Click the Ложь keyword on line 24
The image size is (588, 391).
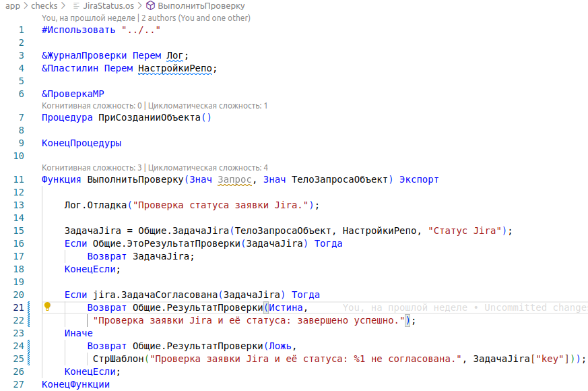(x=280, y=346)
